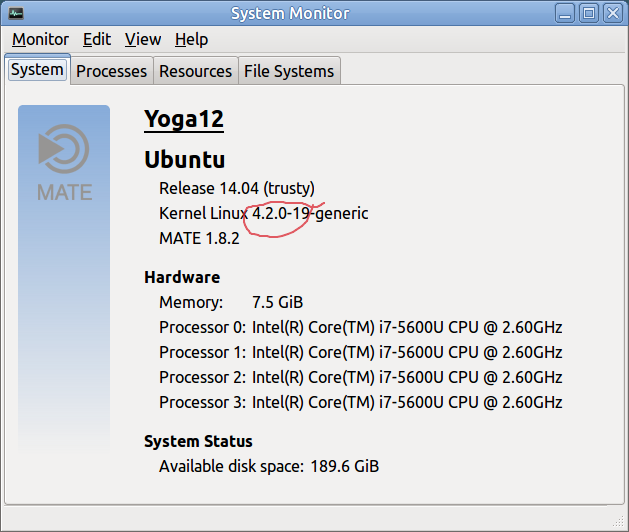The image size is (629, 532).
Task: Maximize the System Monitor window
Action: tap(589, 13)
